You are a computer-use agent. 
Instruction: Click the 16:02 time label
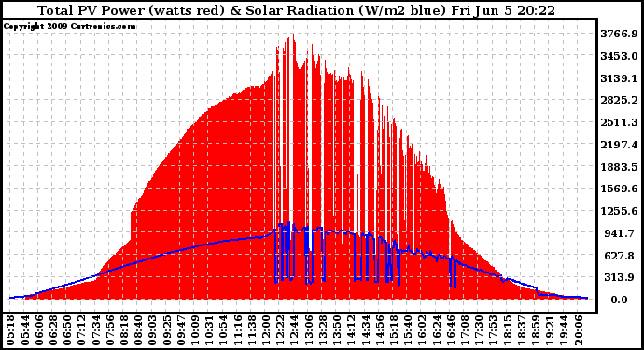click(422, 330)
